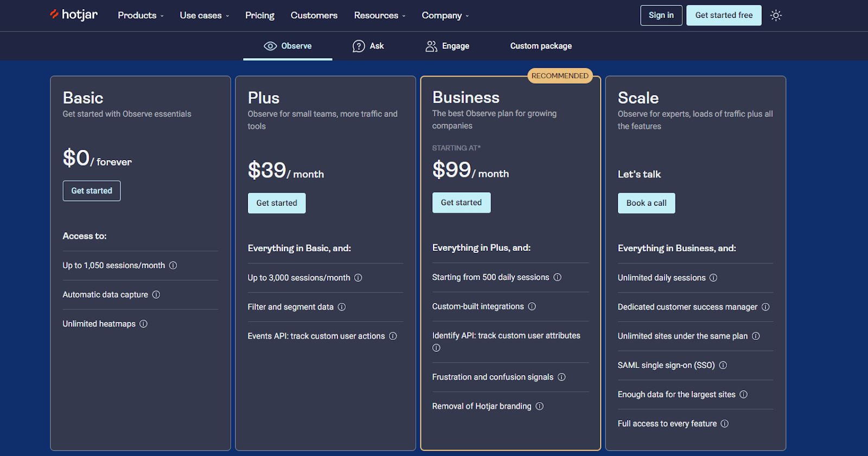
Task: Click info icon for Unlimited sites under same plan
Action: 756,337
